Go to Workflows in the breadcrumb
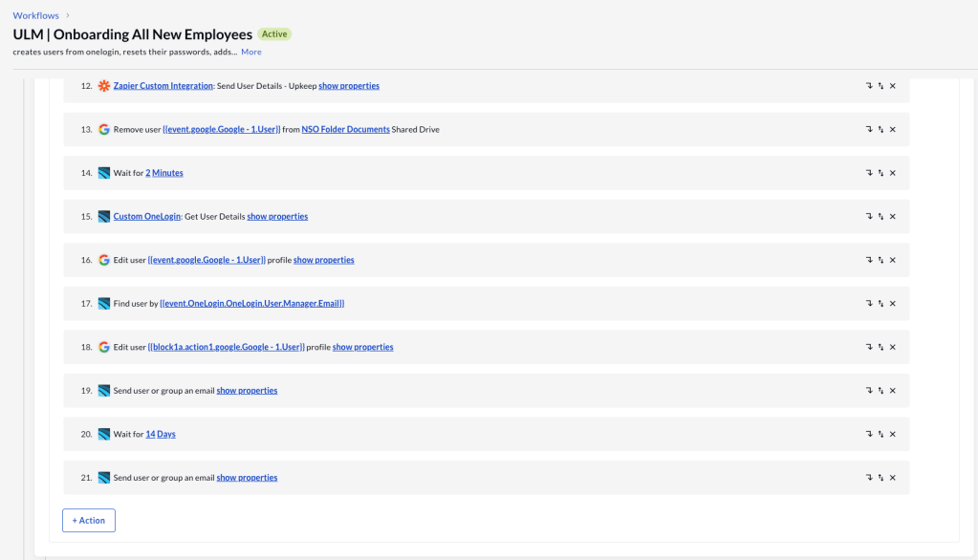The image size is (978, 560). (35, 15)
